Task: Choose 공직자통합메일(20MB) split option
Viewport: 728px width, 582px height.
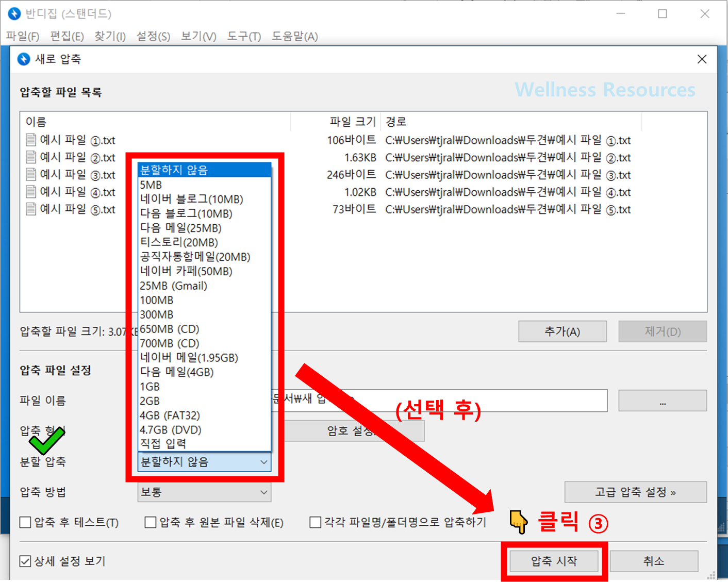Action: [205, 257]
